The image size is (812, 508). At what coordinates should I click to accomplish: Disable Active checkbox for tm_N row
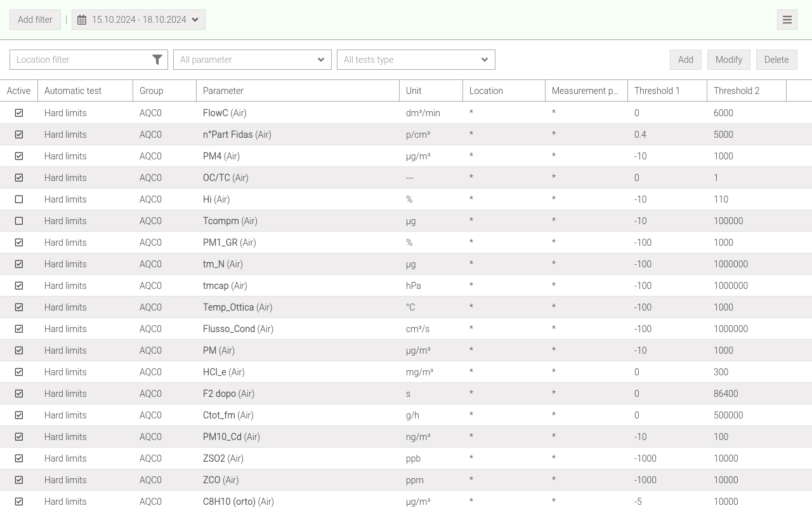19,264
